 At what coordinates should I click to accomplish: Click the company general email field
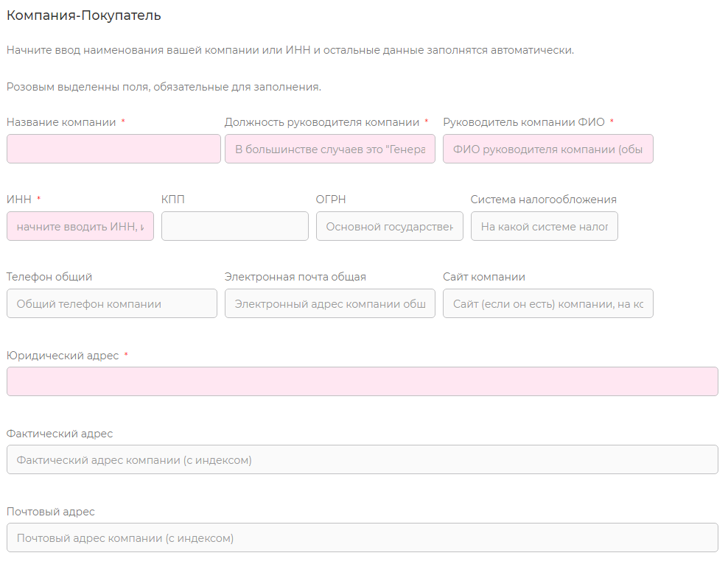point(330,303)
